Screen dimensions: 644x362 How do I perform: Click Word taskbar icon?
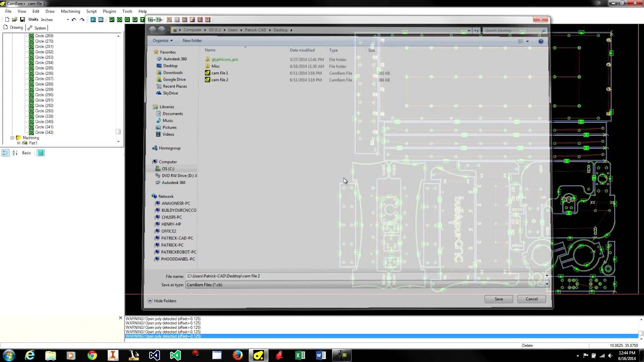320,355
